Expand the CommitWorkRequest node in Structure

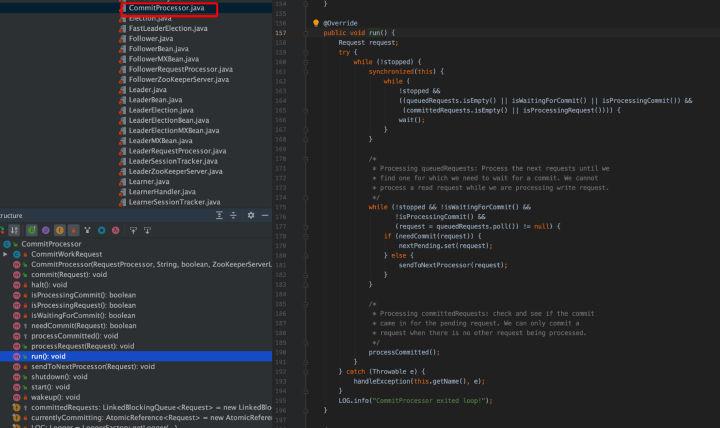[x=6, y=254]
